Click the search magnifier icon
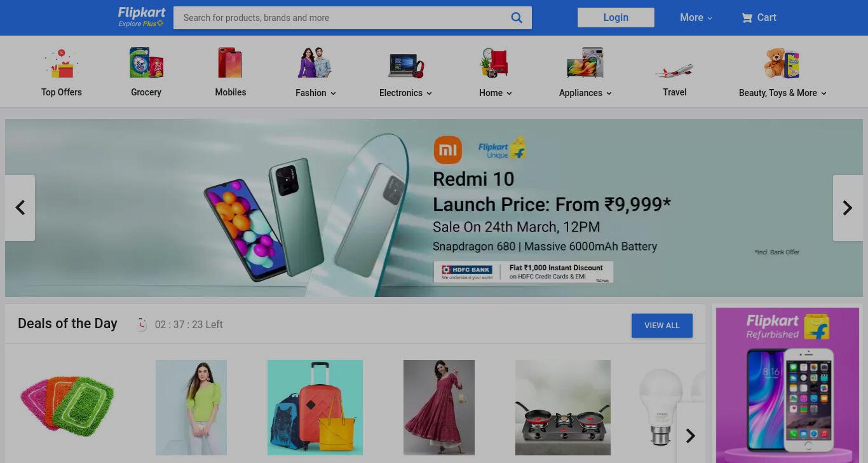 (517, 18)
